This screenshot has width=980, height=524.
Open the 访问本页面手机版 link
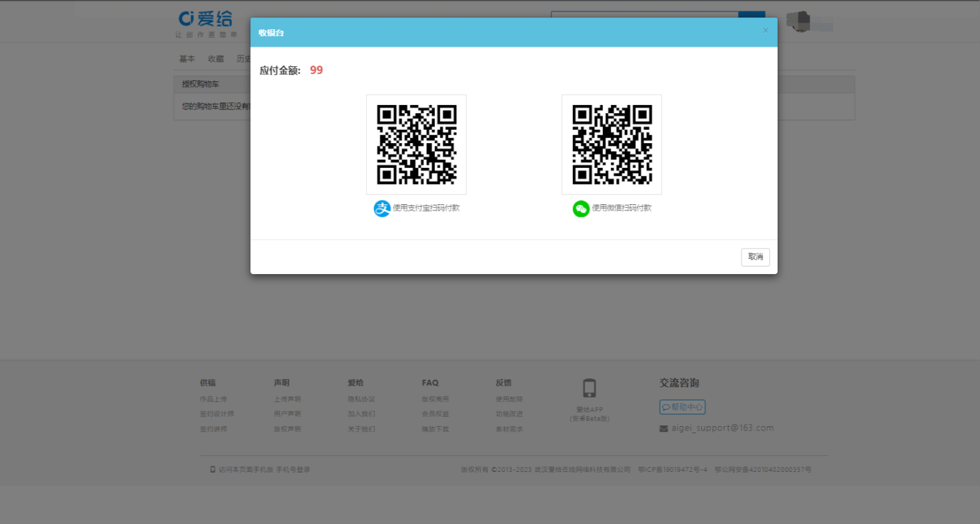[246, 470]
